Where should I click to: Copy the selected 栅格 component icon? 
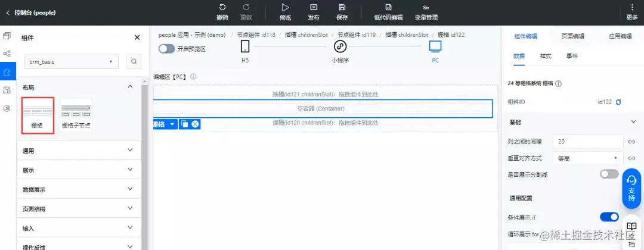click(x=185, y=124)
